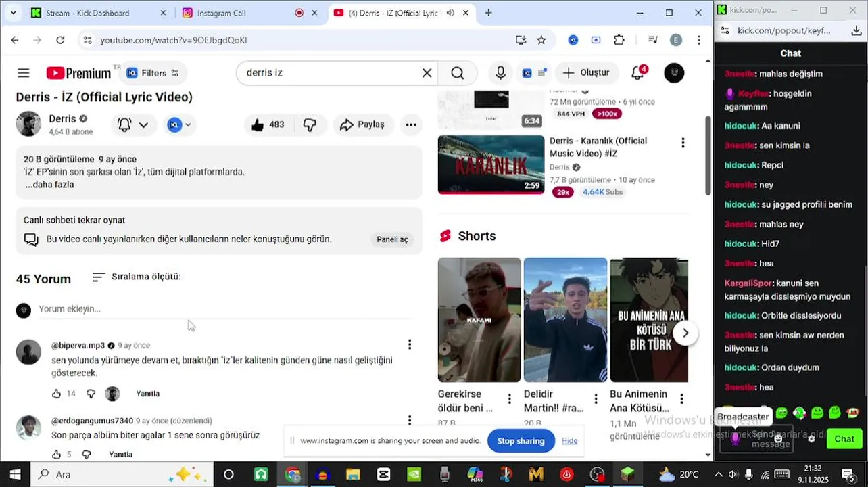Open CapCut from the taskbar
Image resolution: width=868 pixels, height=487 pixels.
pos(383,474)
